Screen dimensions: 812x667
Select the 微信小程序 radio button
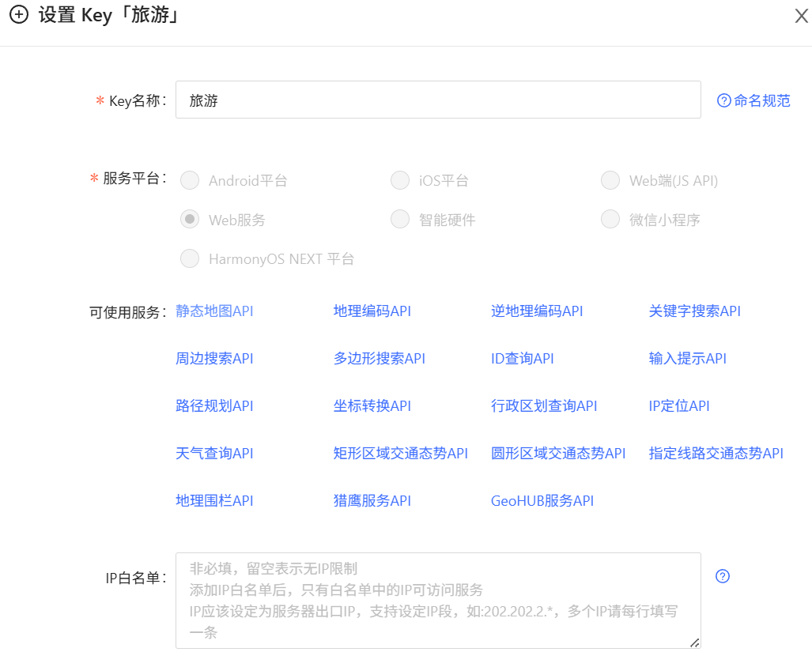coord(610,220)
